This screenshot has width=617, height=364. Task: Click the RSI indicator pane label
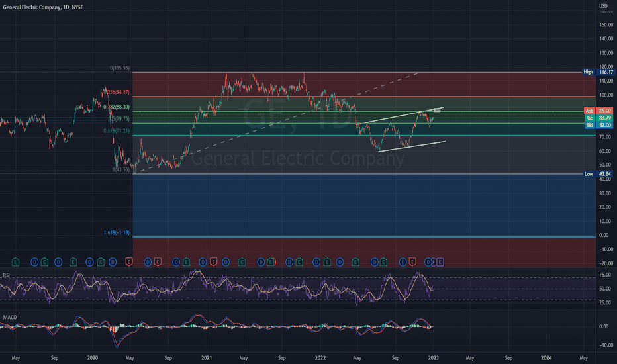(x=7, y=275)
